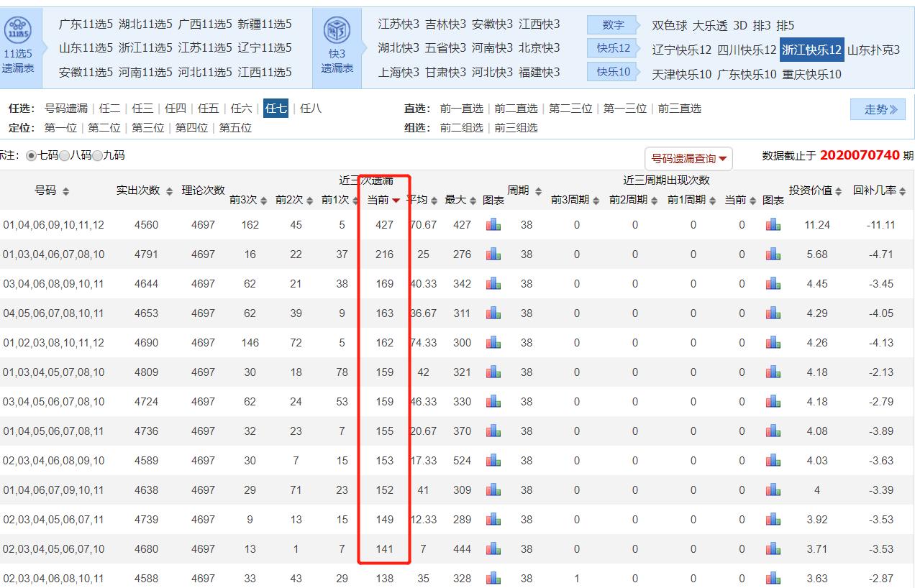This screenshot has width=915, height=588.
Task: Open period chart icon before 投资价值 4.45
Action: click(x=773, y=284)
